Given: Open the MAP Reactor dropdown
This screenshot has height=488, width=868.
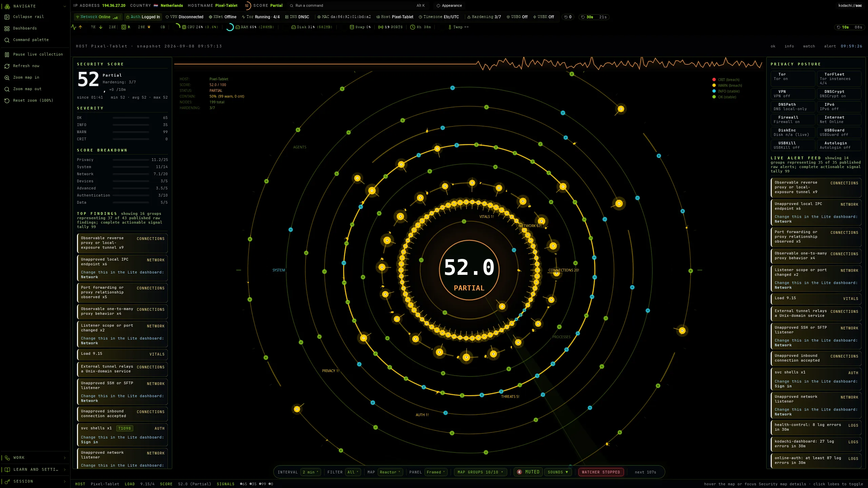Looking at the screenshot, I should tap(390, 472).
